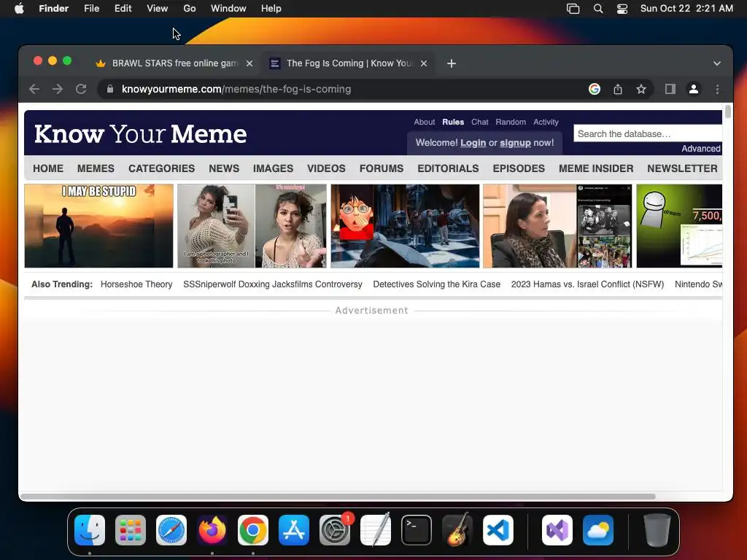The height and width of the screenshot is (560, 747).
Task: Open Finder from the Dock
Action: point(90,530)
